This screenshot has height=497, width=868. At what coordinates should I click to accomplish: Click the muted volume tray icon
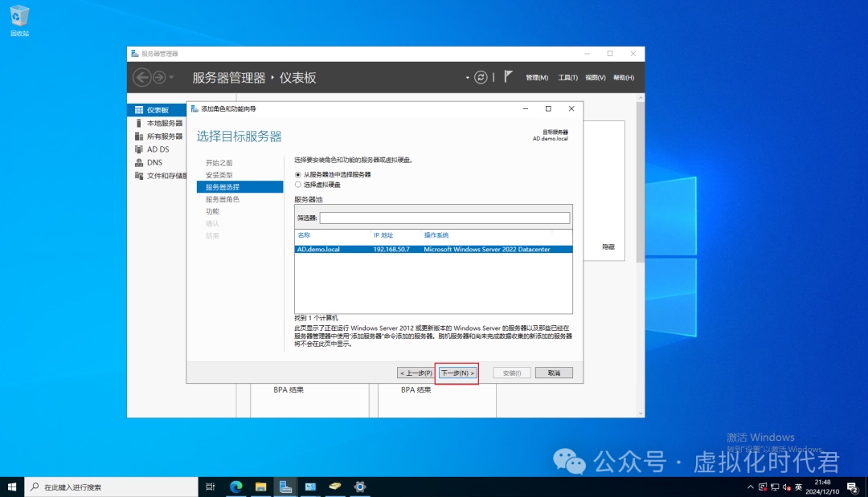787,487
